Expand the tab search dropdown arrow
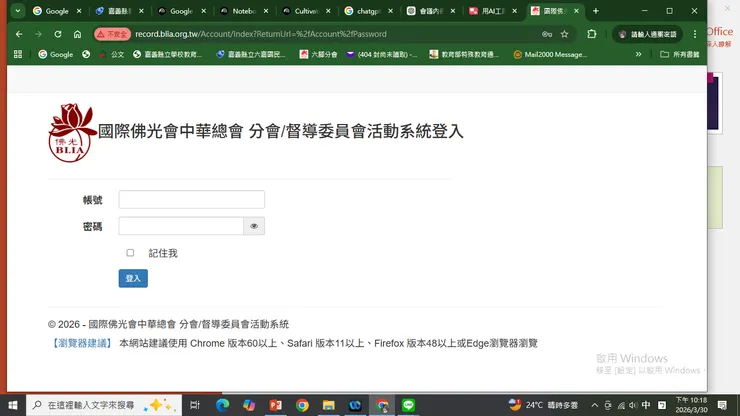The width and height of the screenshot is (740, 416). point(17,11)
